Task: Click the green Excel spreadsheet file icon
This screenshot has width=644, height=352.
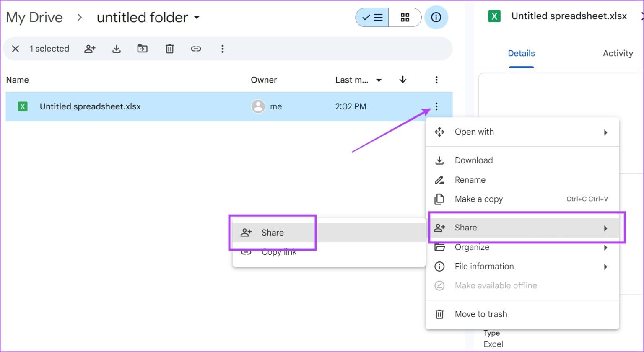Action: click(23, 106)
